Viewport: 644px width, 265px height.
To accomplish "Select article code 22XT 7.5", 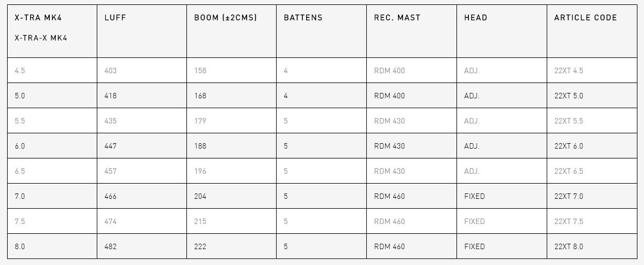I will point(569,221).
